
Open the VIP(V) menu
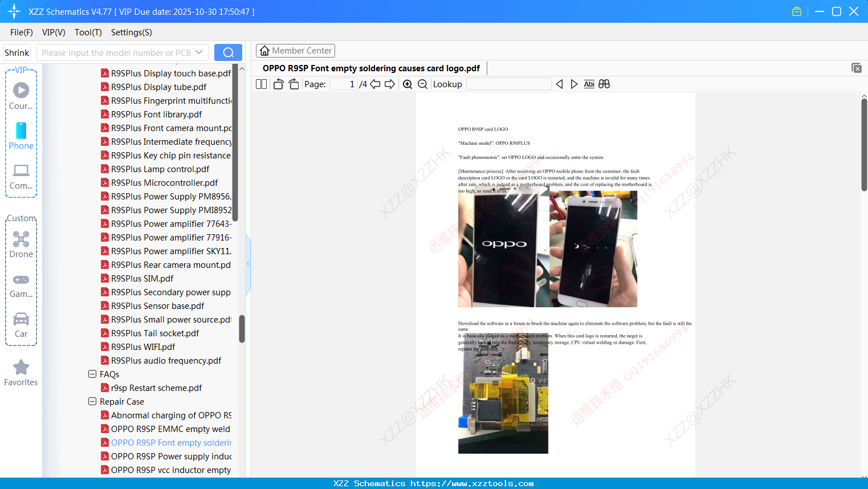(x=54, y=32)
